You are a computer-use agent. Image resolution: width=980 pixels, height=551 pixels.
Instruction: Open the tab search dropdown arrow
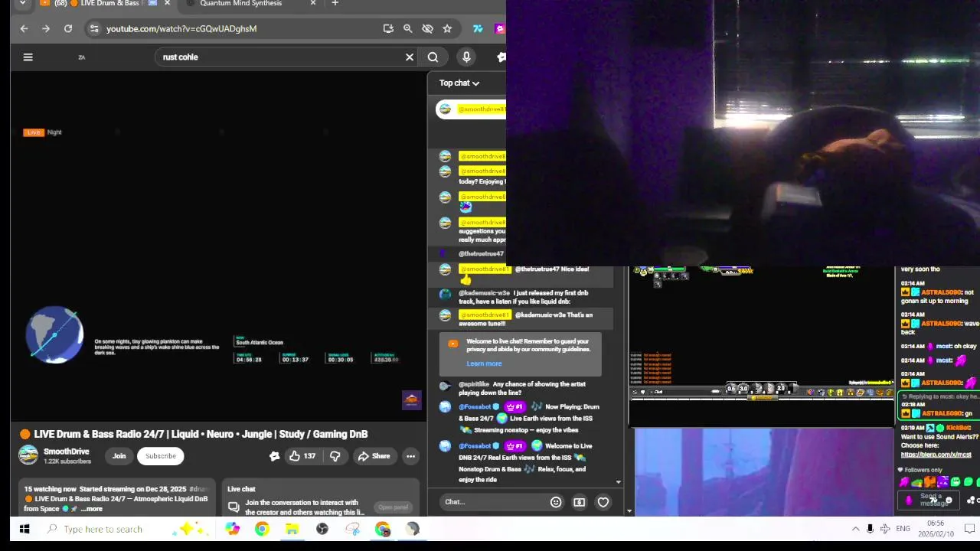click(22, 4)
